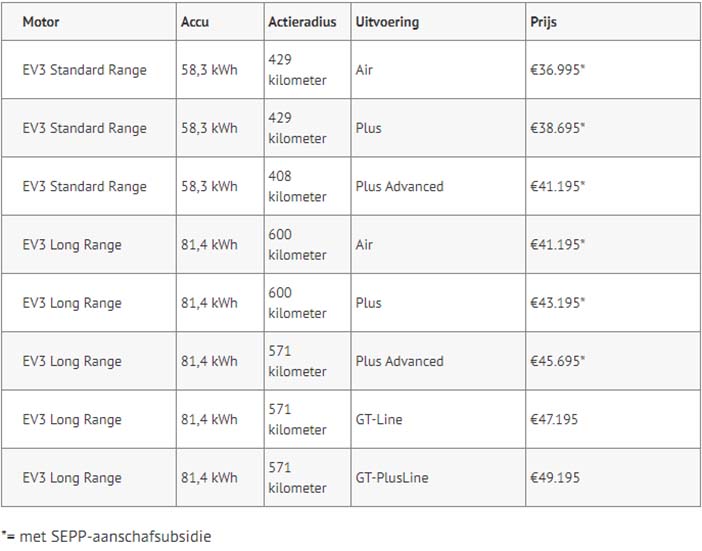Screen dimensions: 702x551
Task: Click the GT-Line trim cell
Action: click(438, 419)
